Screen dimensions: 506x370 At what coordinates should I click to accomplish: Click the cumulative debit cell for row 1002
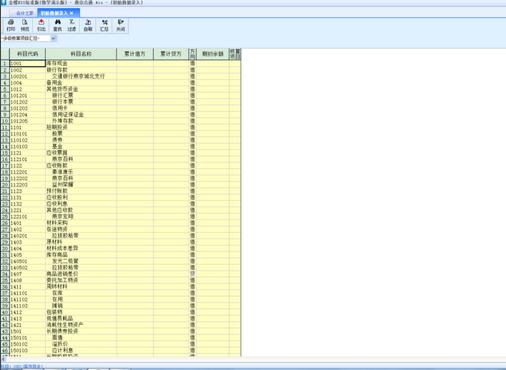[135, 70]
